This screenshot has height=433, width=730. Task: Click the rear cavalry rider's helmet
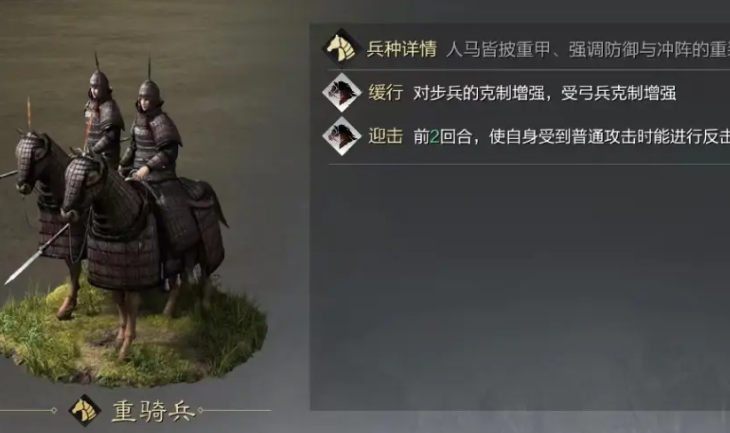(99, 78)
